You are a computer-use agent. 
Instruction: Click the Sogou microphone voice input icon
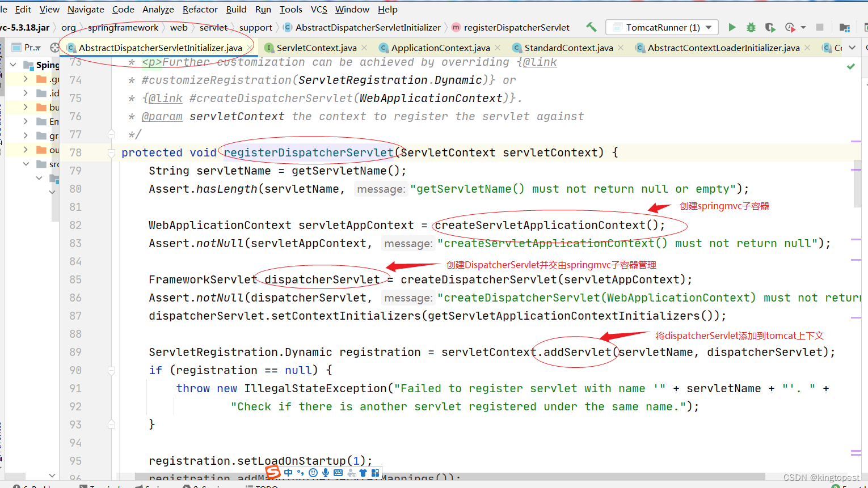[x=326, y=473]
